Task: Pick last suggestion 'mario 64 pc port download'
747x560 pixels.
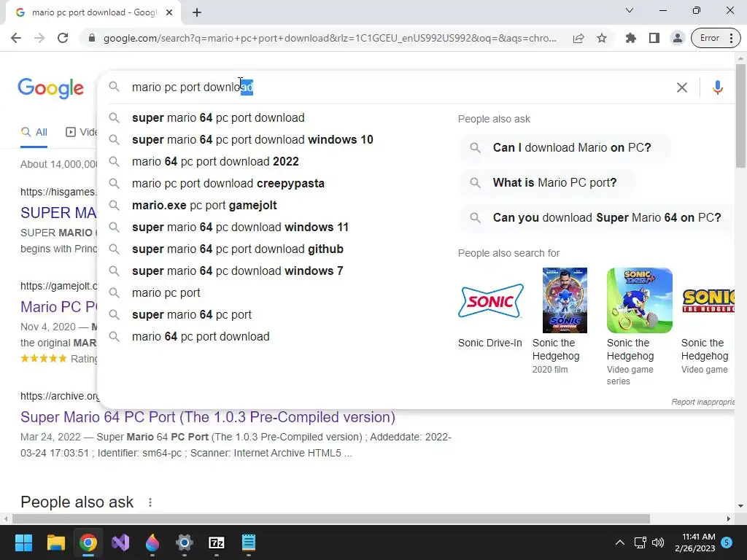Action: click(x=201, y=337)
